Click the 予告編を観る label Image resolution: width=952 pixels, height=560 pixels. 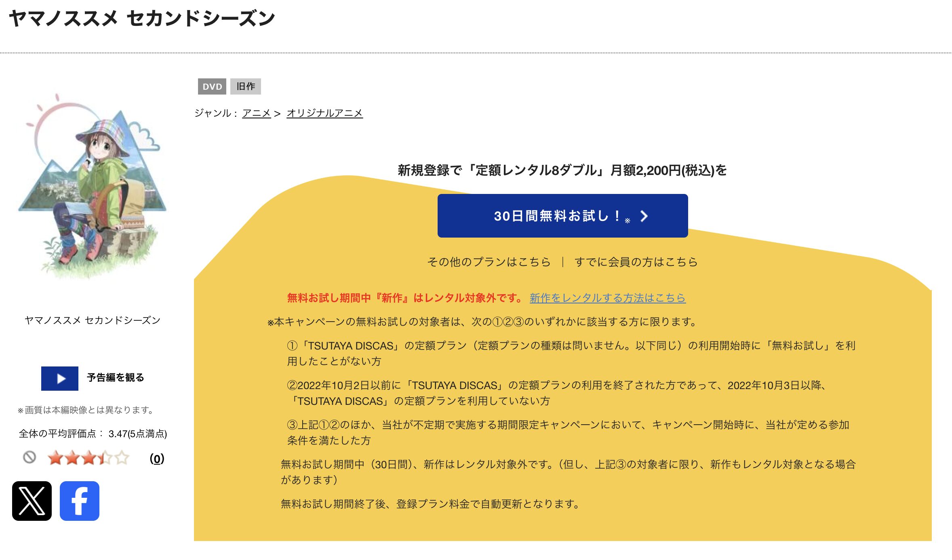point(116,377)
